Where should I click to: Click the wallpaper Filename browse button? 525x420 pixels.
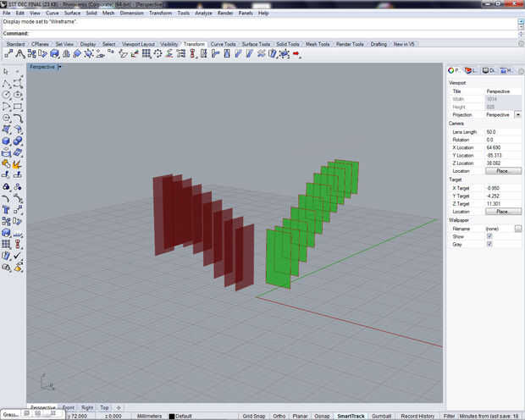(518, 229)
